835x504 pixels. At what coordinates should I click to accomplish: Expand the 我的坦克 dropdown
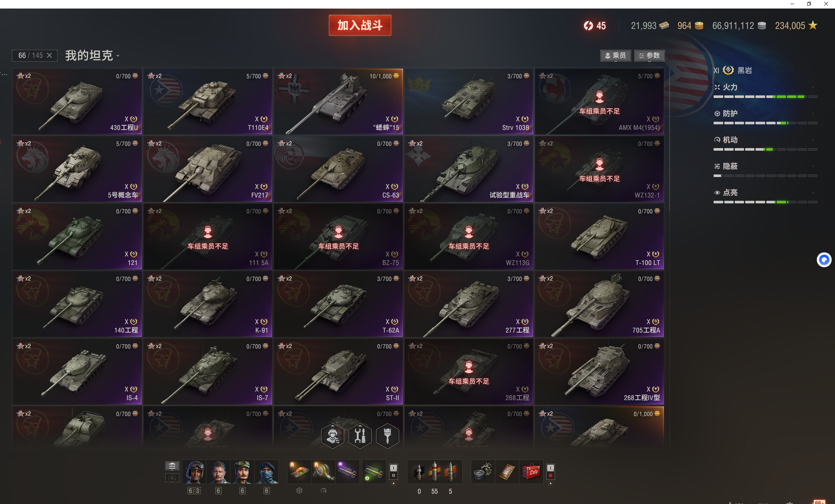[x=92, y=56]
